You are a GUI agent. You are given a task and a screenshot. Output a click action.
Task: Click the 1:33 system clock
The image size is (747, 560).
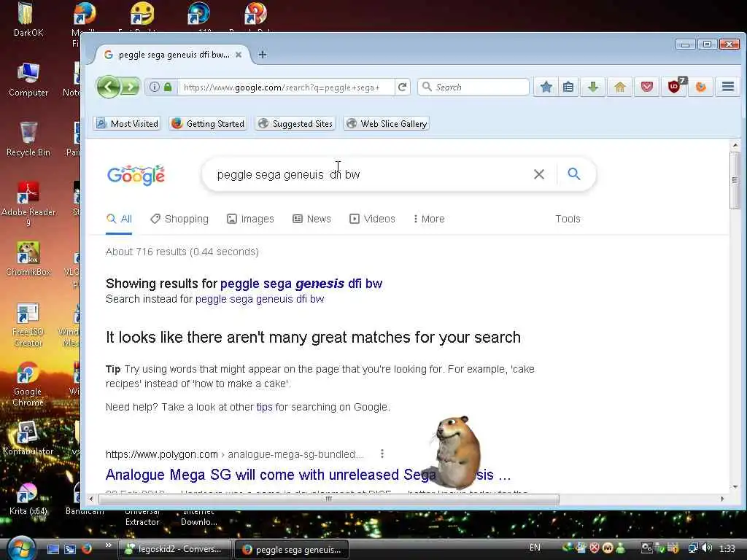(x=727, y=548)
